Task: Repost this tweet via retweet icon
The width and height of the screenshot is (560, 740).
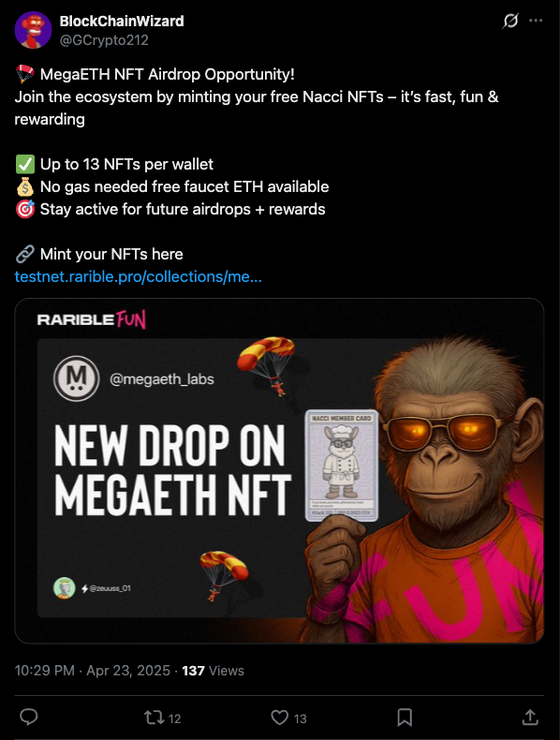Action: 155,718
